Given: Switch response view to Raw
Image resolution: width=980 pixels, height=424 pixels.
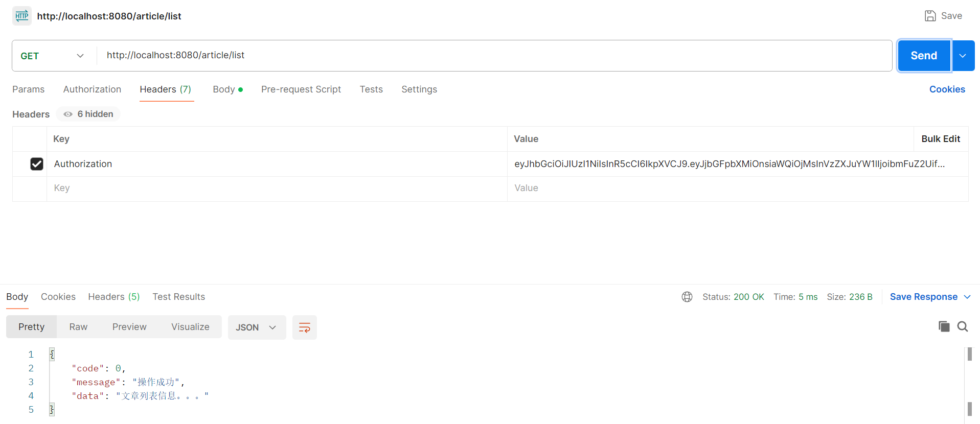Looking at the screenshot, I should tap(78, 327).
